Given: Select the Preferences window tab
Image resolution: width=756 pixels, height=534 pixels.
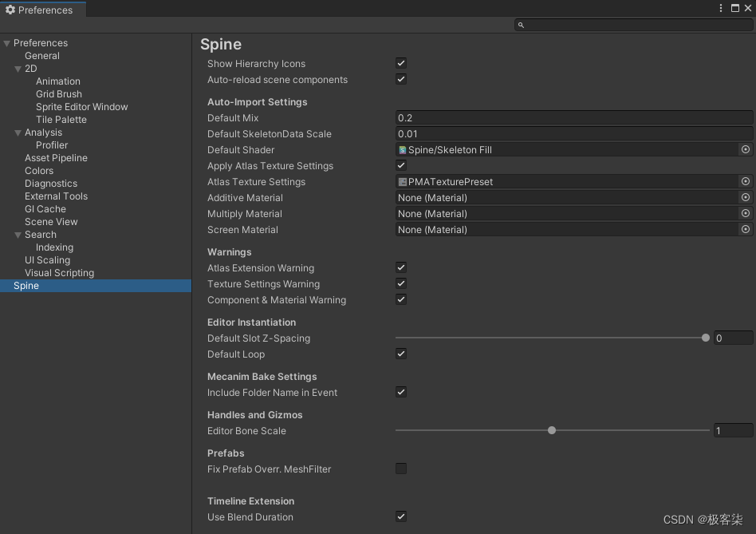Looking at the screenshot, I should click(44, 10).
